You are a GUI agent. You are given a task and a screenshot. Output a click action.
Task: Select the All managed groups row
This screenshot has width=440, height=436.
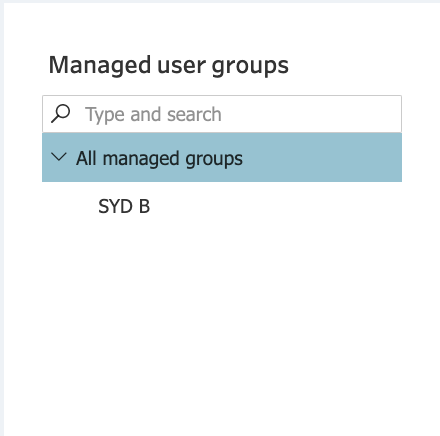tap(222, 157)
